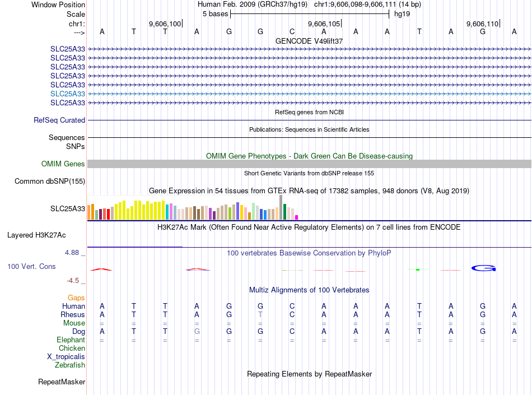The image size is (532, 395).
Task: Open Layered H3K27Ac track settings label
Action: click(36, 235)
